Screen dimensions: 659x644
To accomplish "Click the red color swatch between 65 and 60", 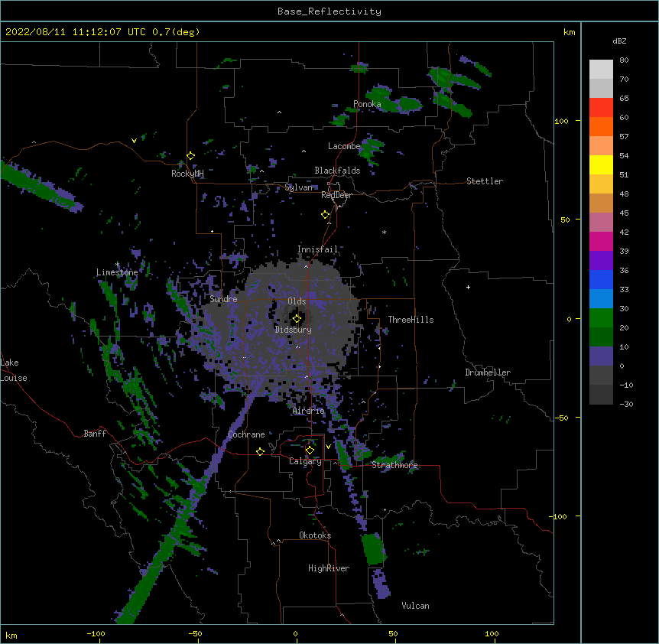I will 601,107.
